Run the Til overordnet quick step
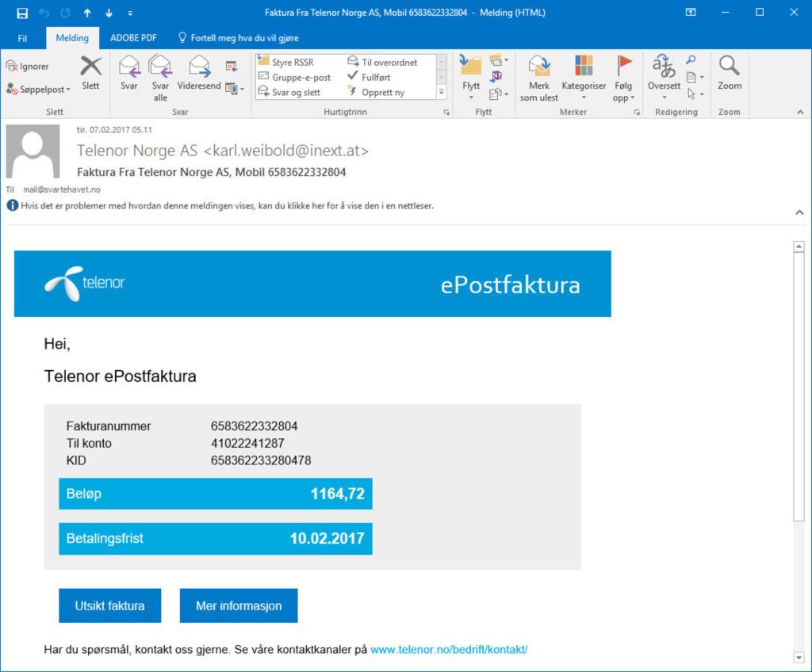812x672 pixels. (x=383, y=62)
